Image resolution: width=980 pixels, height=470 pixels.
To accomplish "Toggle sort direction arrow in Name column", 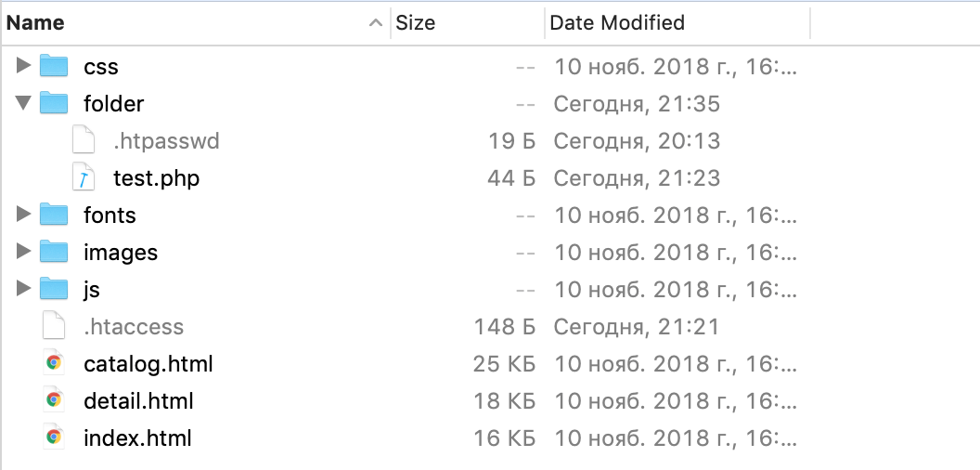I will (x=375, y=23).
